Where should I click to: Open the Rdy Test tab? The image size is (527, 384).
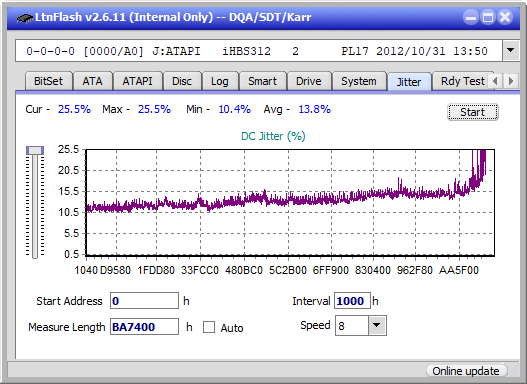(x=462, y=81)
